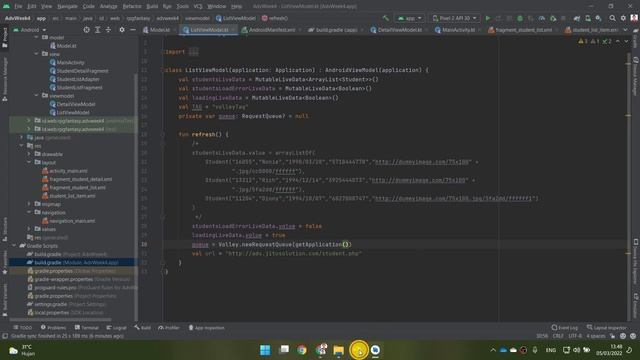Open StudentListAdapter in project tree
This screenshot has width=640, height=360.
coord(78,79)
